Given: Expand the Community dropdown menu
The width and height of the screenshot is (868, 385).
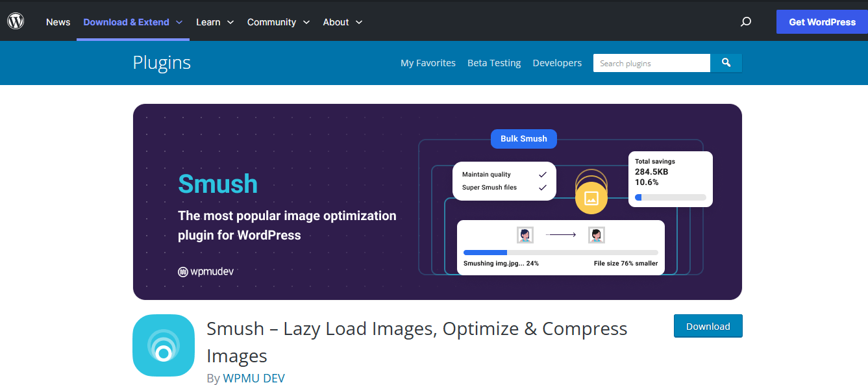Looking at the screenshot, I should (279, 21).
